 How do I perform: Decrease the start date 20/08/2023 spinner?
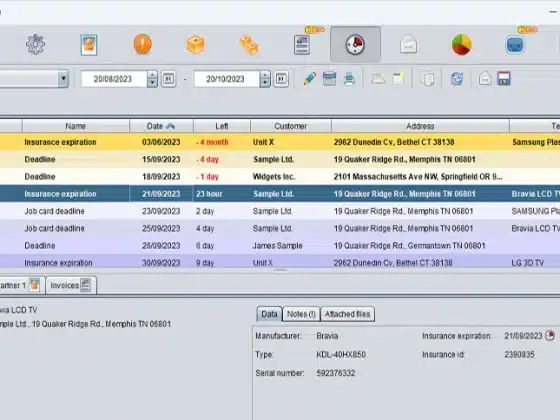[152, 83]
